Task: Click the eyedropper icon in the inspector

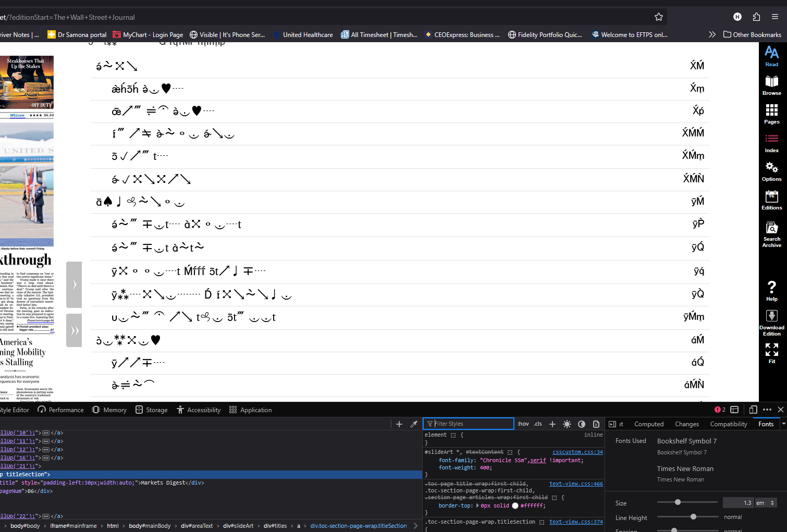Action: 414,424
